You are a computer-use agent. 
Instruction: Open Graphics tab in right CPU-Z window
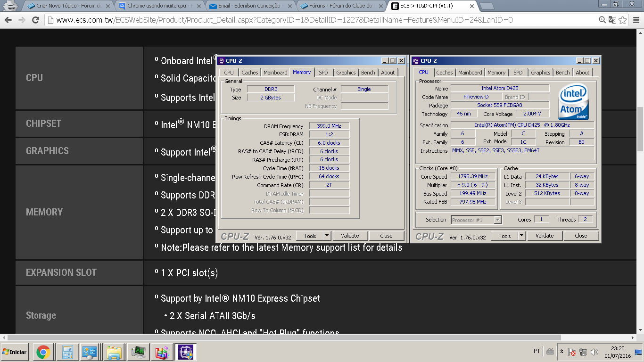[x=540, y=73]
